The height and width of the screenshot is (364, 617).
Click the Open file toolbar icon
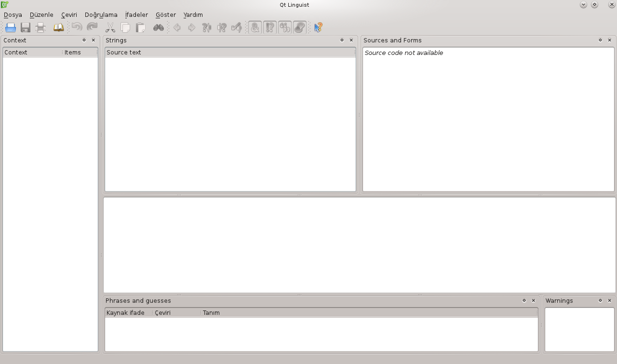(x=11, y=27)
